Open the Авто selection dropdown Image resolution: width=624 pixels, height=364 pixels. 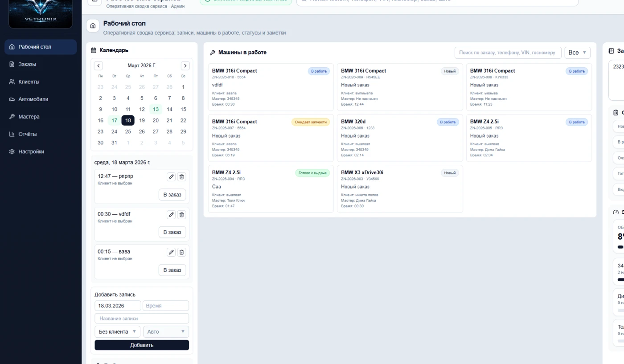click(165, 331)
